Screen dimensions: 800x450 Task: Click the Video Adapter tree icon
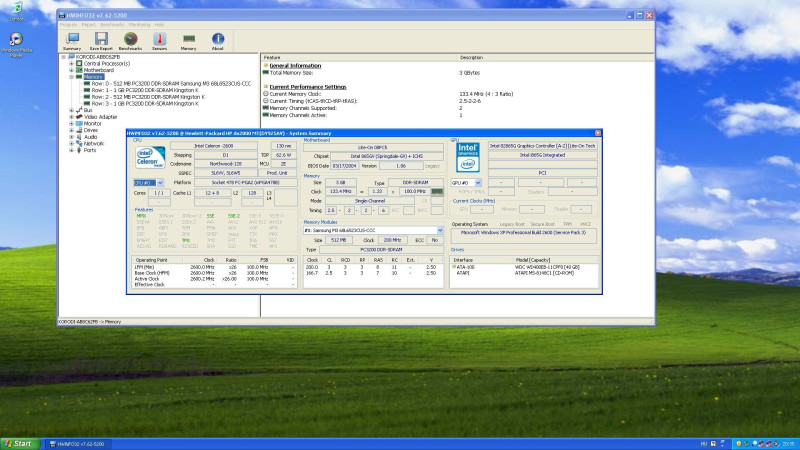(79, 117)
